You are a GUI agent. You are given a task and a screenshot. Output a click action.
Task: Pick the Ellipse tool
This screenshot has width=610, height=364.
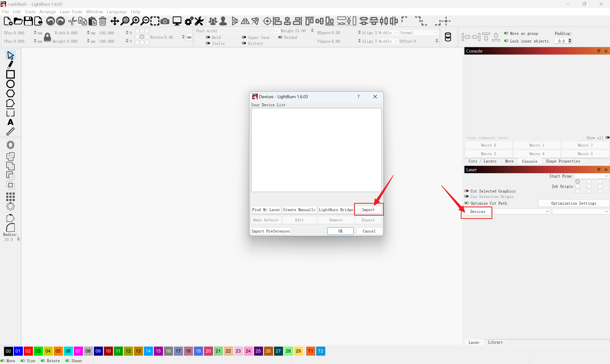(x=10, y=84)
